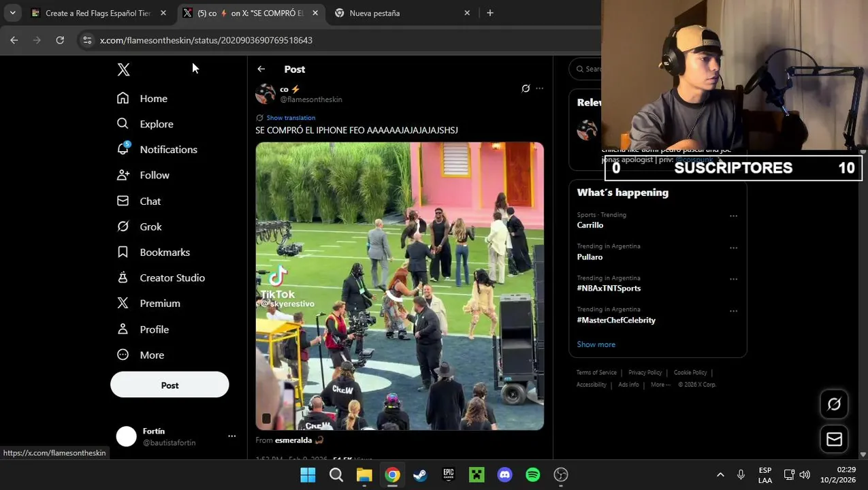Click browser back arrow
This screenshot has height=490, width=868.
(14, 40)
